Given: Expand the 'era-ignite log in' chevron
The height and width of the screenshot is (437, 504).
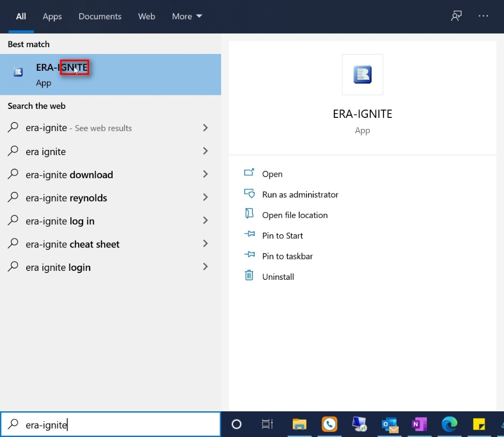Looking at the screenshot, I should coord(205,220).
